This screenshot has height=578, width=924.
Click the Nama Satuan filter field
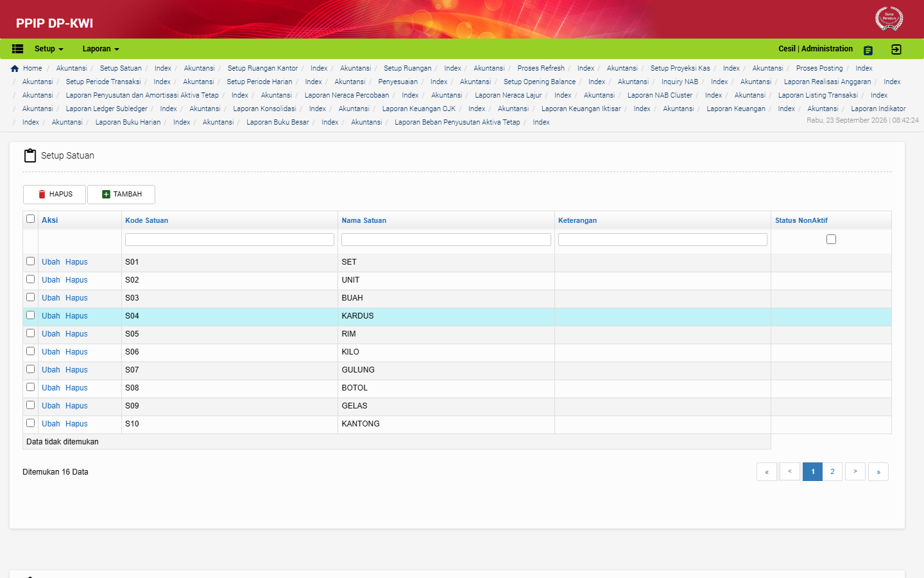[446, 240]
